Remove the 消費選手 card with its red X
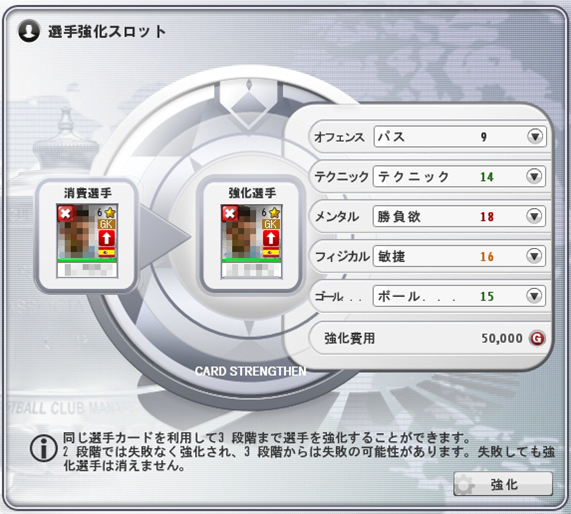 tap(65, 213)
